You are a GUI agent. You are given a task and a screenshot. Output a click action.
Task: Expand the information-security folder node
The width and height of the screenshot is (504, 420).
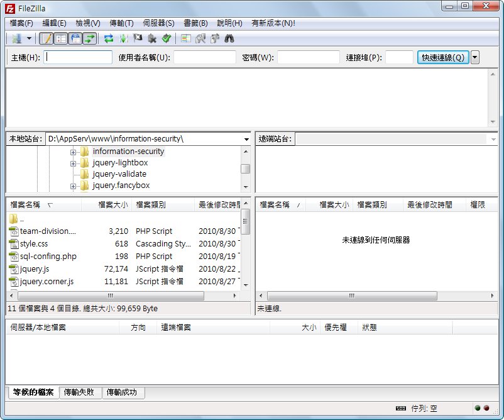(x=73, y=152)
